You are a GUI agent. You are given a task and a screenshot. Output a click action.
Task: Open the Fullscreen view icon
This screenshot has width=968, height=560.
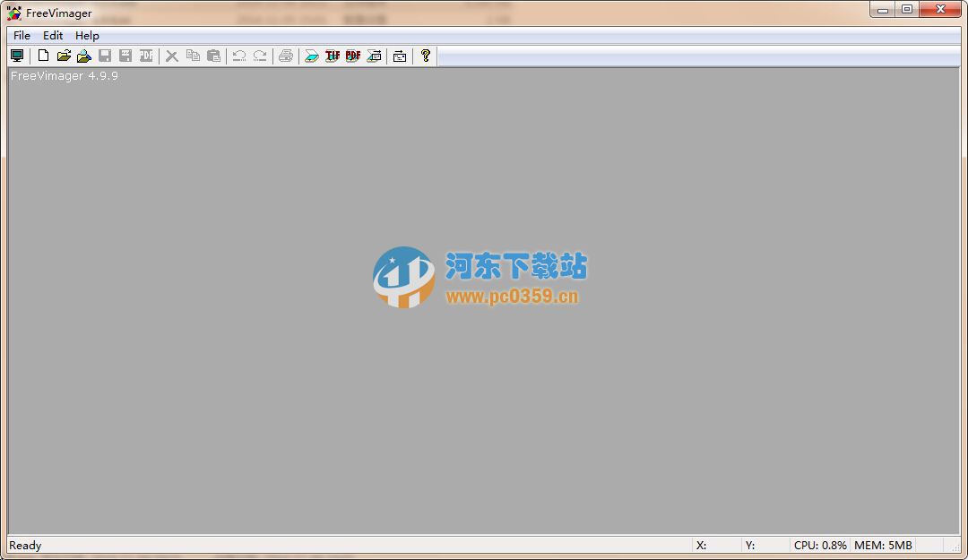17,56
